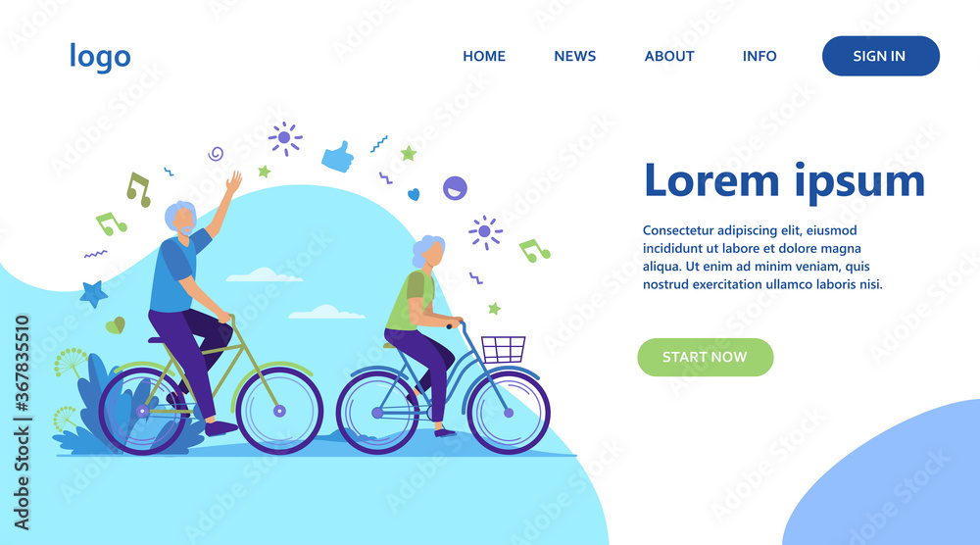The height and width of the screenshot is (545, 980).
Task: Click the waving man's raised hand
Action: pyautogui.click(x=234, y=182)
